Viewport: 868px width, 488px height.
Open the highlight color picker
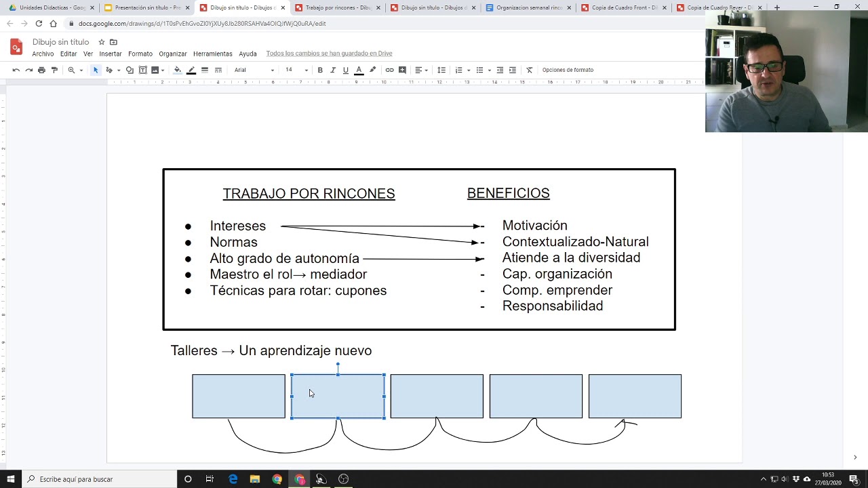372,70
